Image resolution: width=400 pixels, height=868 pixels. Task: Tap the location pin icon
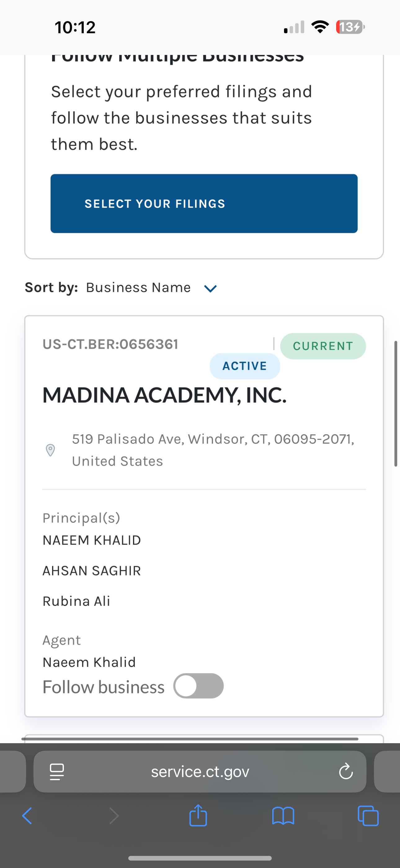[51, 450]
